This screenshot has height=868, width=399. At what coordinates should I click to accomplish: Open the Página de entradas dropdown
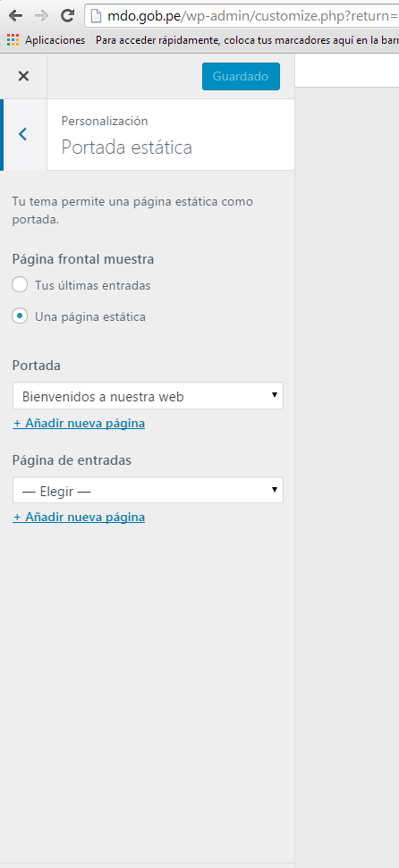pyautogui.click(x=148, y=491)
